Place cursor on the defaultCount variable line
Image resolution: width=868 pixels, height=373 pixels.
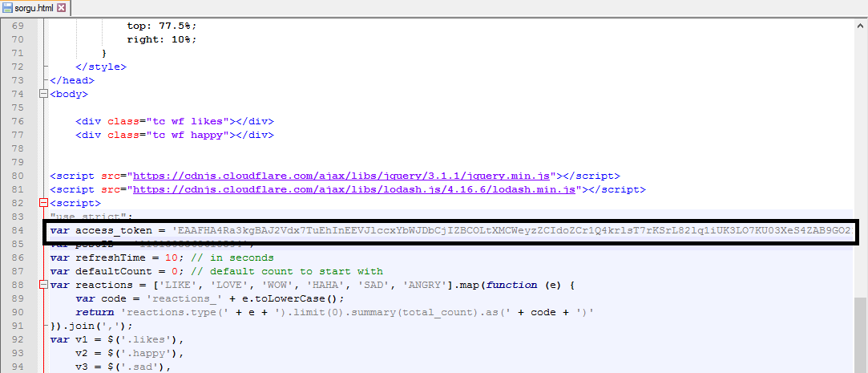pyautogui.click(x=120, y=271)
